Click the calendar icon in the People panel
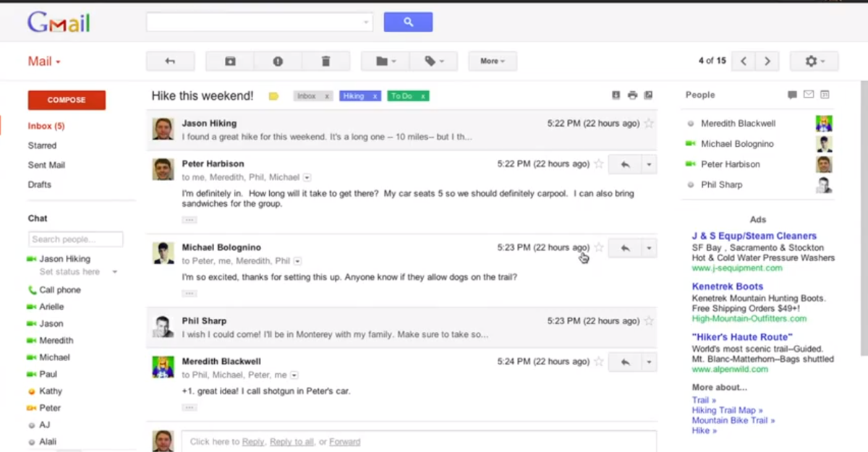Image resolution: width=868 pixels, height=452 pixels. tap(825, 95)
